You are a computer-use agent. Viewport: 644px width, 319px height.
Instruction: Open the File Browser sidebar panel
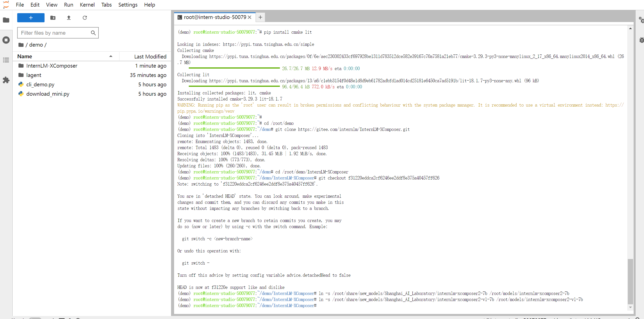click(x=6, y=20)
